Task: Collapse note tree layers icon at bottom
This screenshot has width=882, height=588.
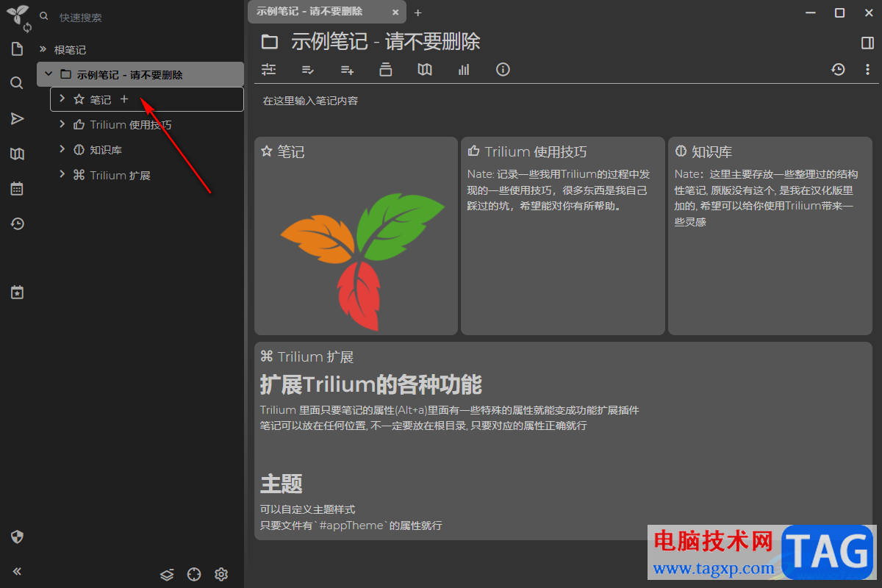Action: [x=167, y=574]
